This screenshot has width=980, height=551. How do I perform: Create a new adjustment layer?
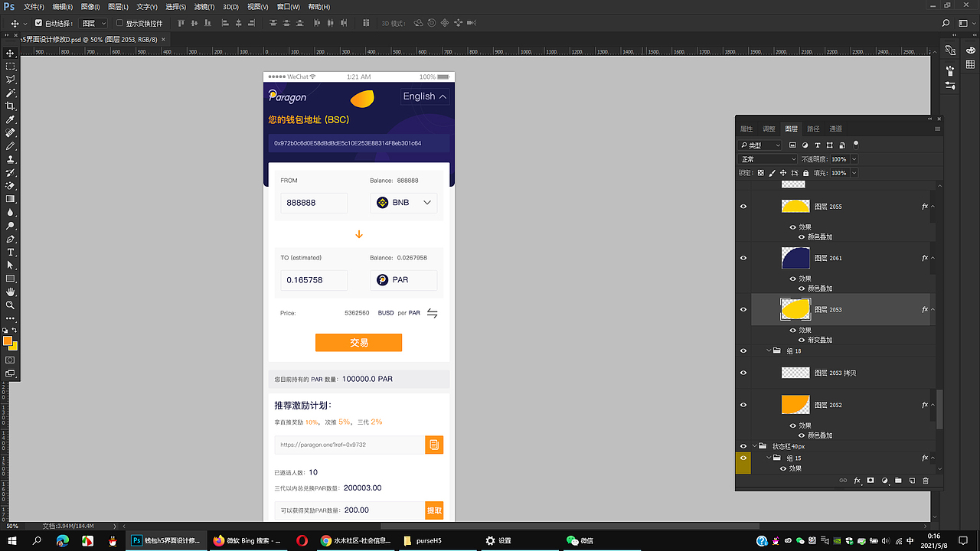pos(884,481)
